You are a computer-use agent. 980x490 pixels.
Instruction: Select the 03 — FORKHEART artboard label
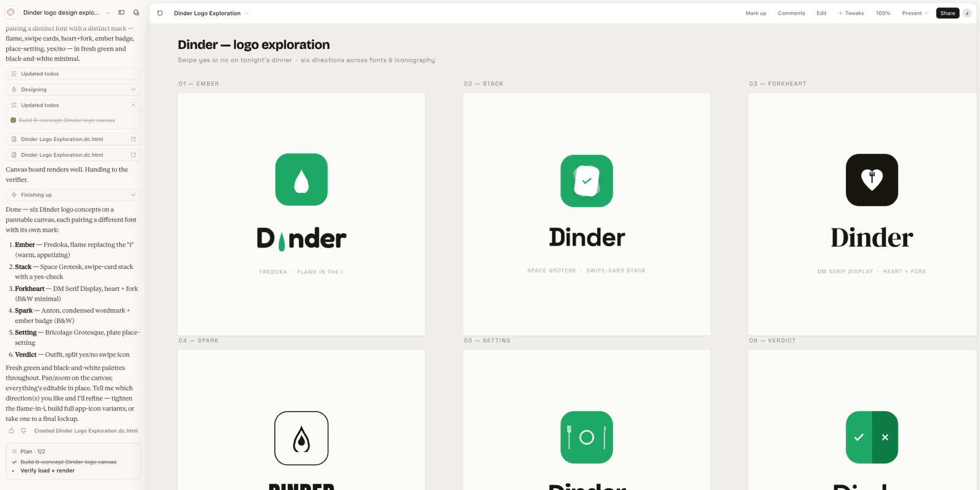[777, 84]
